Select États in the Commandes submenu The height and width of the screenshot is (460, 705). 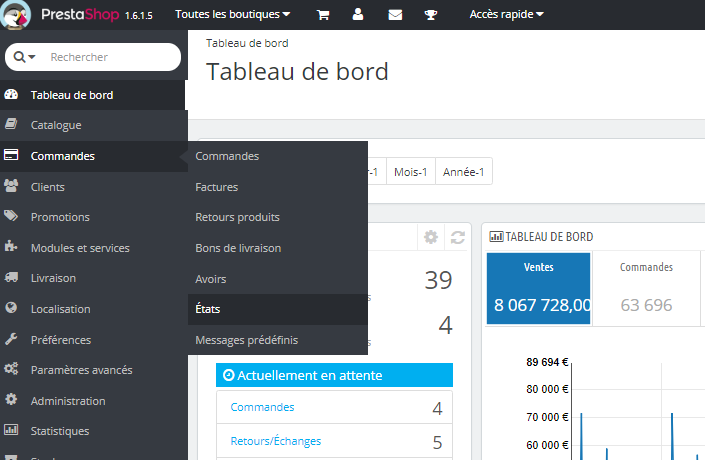tap(278, 309)
